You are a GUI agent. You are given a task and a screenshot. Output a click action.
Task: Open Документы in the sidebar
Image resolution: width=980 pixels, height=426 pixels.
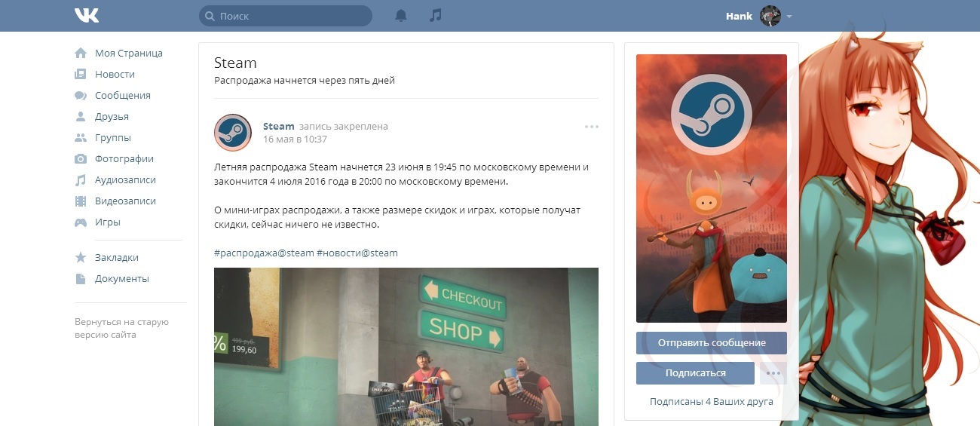click(x=122, y=278)
